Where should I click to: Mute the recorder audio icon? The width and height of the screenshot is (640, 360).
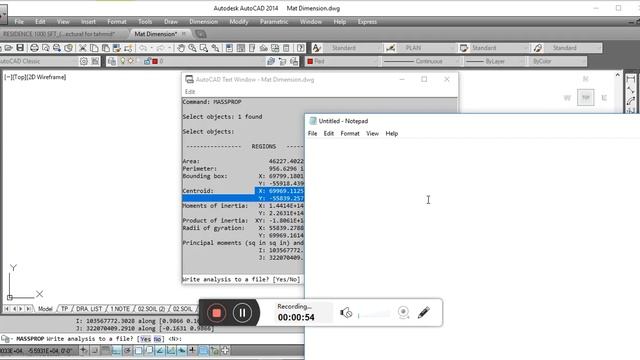point(346,313)
